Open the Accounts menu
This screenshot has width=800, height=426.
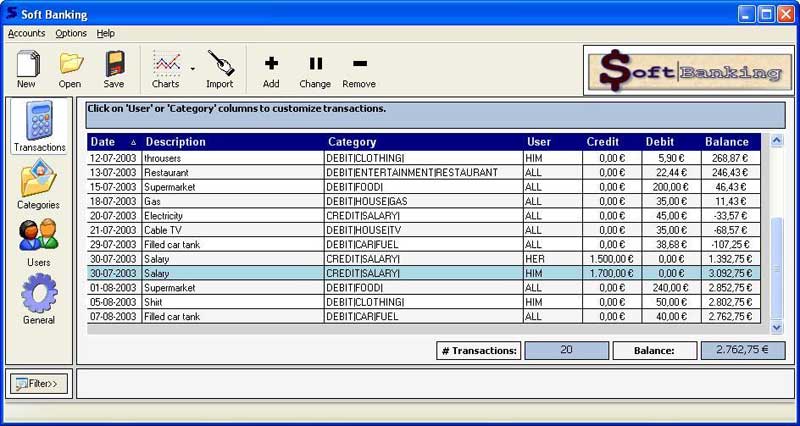(x=27, y=33)
